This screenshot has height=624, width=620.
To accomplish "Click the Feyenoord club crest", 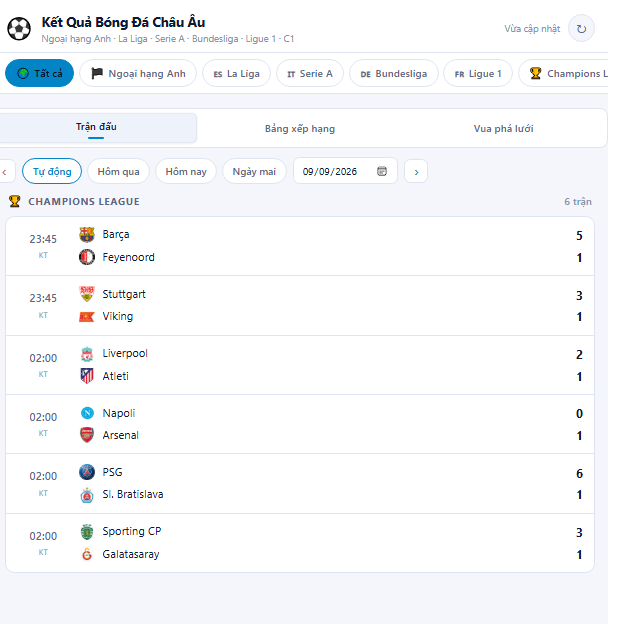I will point(87,257).
